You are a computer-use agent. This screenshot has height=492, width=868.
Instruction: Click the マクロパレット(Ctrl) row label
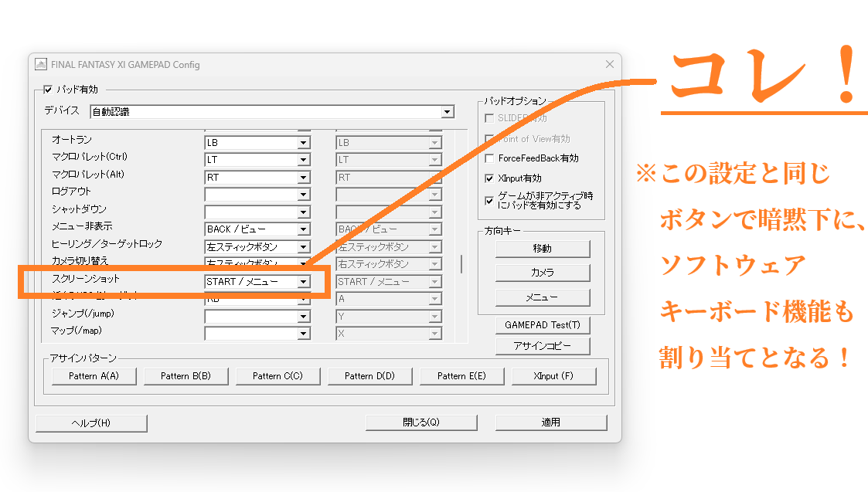(x=90, y=157)
